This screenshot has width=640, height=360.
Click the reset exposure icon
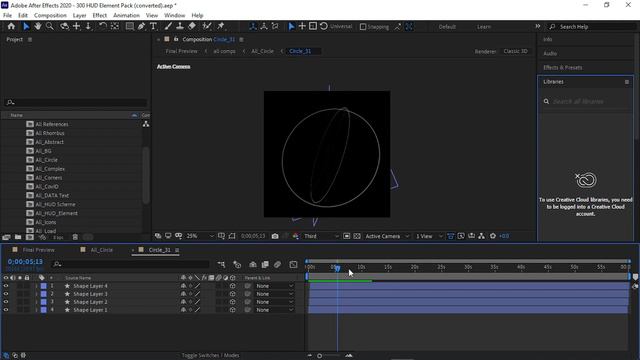pos(493,236)
